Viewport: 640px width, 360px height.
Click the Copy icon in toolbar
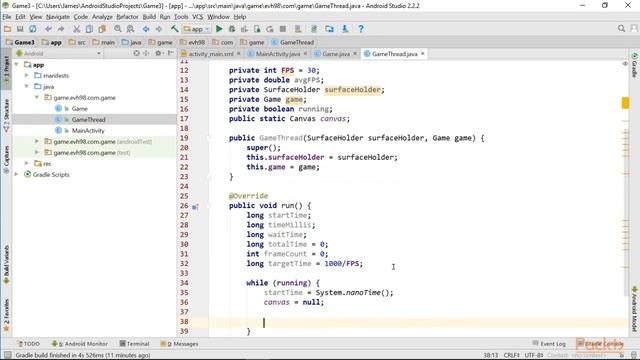89,29
